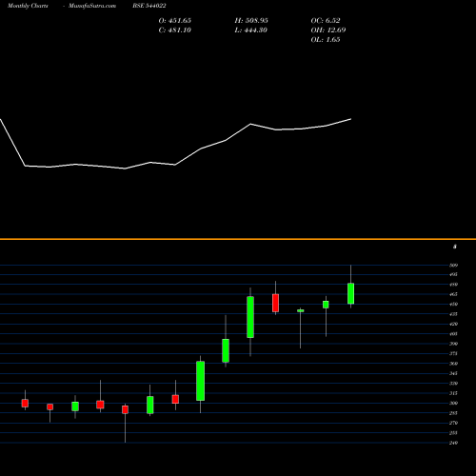The image size is (476, 476).
Task: Click the red candle whose wick reaches 240
Action: click(125, 409)
